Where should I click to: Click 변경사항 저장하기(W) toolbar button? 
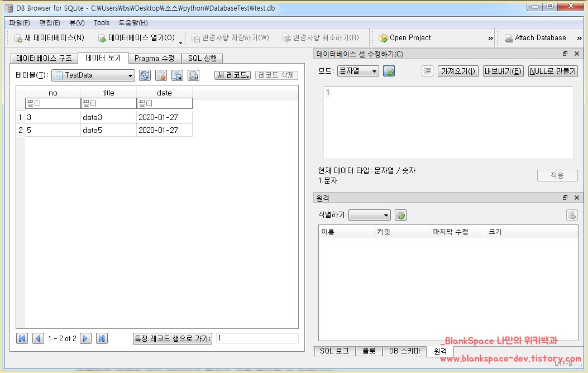point(230,38)
